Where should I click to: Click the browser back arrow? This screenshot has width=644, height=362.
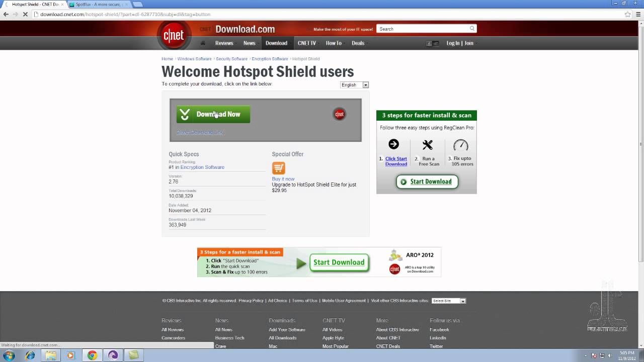(x=6, y=14)
